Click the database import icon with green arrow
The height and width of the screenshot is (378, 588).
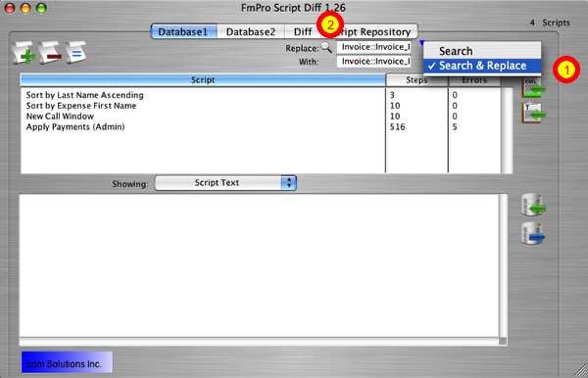coord(533,205)
